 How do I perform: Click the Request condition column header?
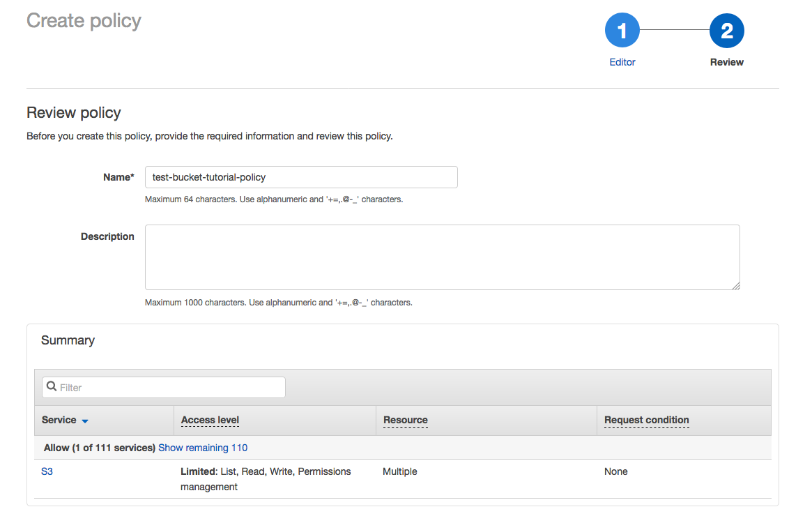tap(646, 420)
